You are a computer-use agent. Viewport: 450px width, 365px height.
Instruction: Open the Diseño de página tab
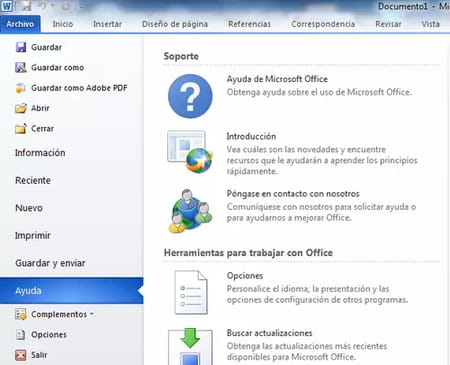(175, 24)
